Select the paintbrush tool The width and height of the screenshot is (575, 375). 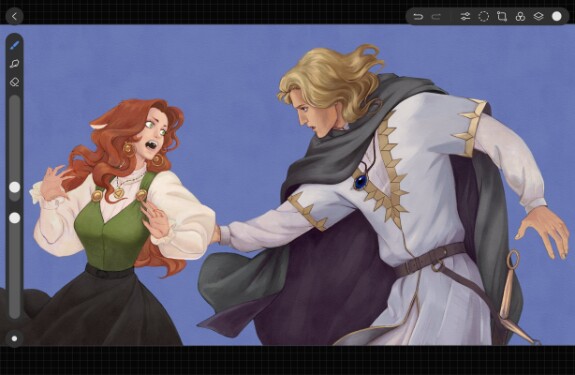coord(14,45)
